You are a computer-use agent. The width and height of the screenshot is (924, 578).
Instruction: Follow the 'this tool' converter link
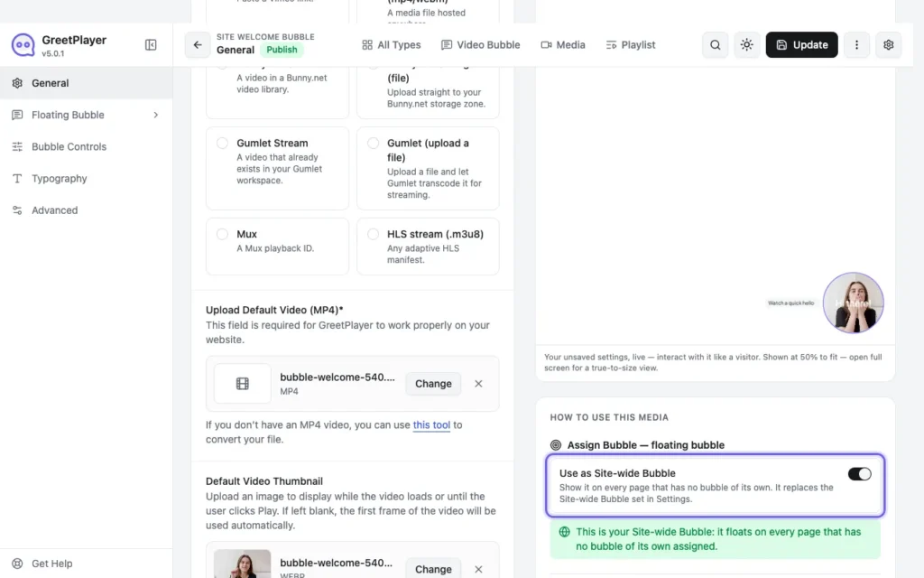[431, 425]
